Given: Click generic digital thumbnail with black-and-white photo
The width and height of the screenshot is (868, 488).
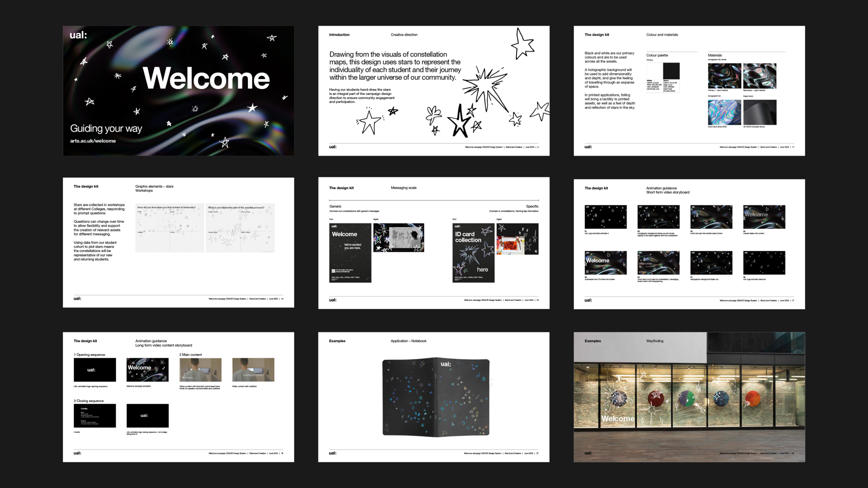Looking at the screenshot, I should 399,237.
